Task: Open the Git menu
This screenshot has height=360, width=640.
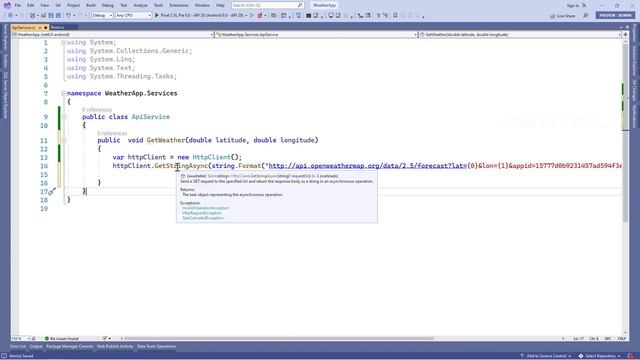Action: tap(58, 5)
